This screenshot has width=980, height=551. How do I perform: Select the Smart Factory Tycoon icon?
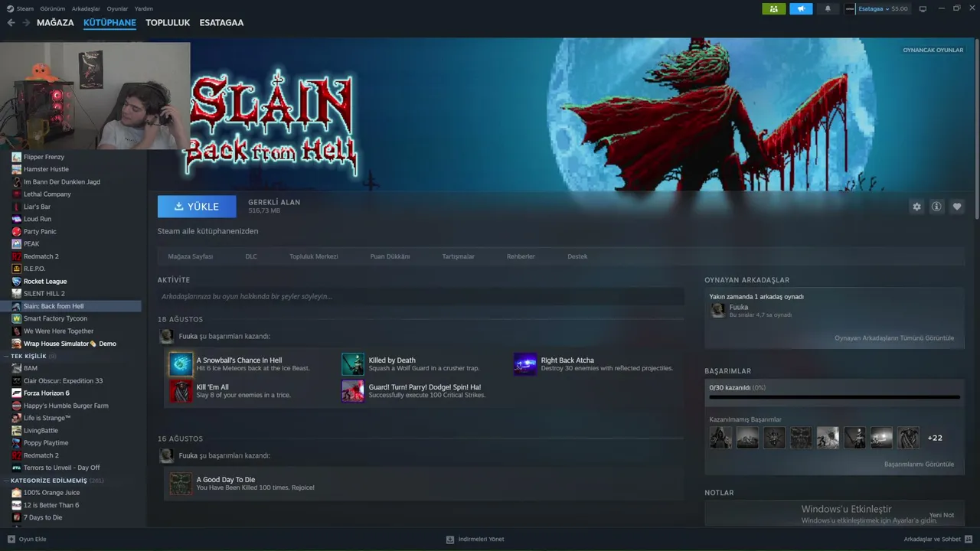[x=17, y=318]
